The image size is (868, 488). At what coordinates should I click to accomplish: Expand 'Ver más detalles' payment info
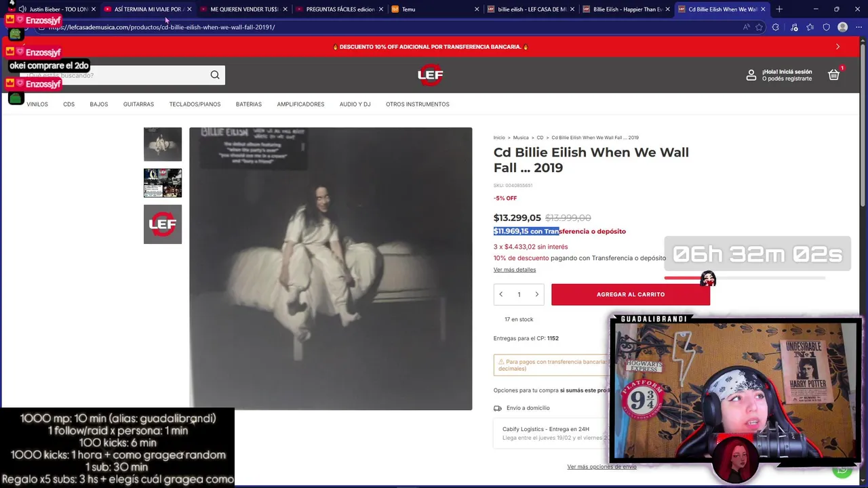click(515, 270)
